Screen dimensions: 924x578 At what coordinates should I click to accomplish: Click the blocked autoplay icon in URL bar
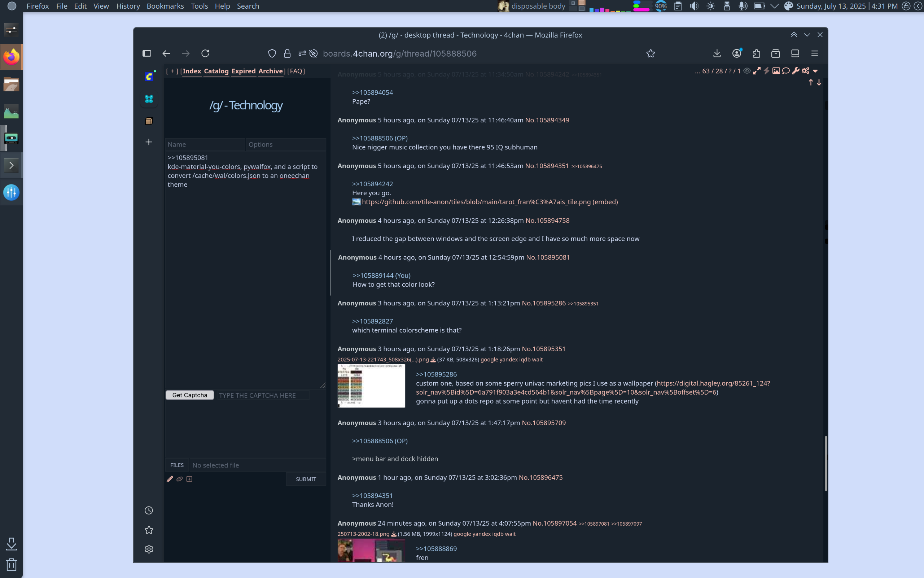click(314, 53)
